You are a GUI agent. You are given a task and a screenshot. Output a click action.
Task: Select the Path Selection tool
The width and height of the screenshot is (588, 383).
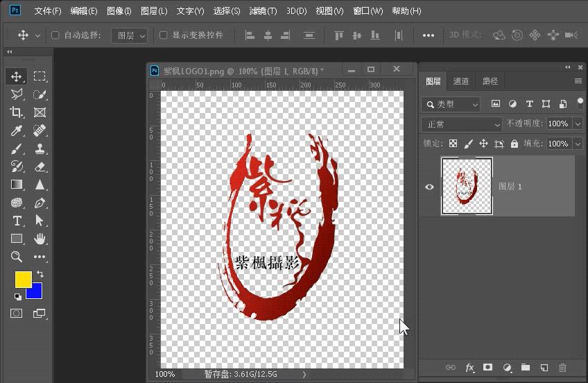click(x=40, y=221)
